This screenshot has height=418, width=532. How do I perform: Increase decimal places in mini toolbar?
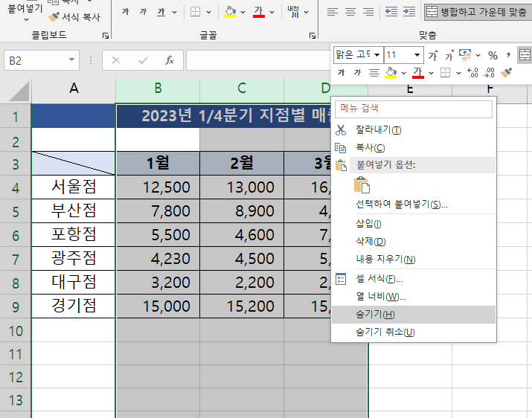pos(472,73)
